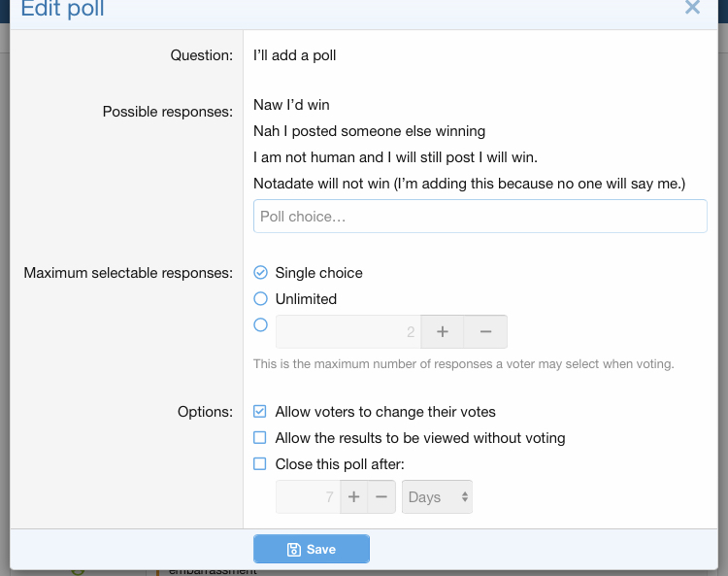728x576 pixels.
Task: Decrease maximum responses with minus button
Action: point(486,332)
